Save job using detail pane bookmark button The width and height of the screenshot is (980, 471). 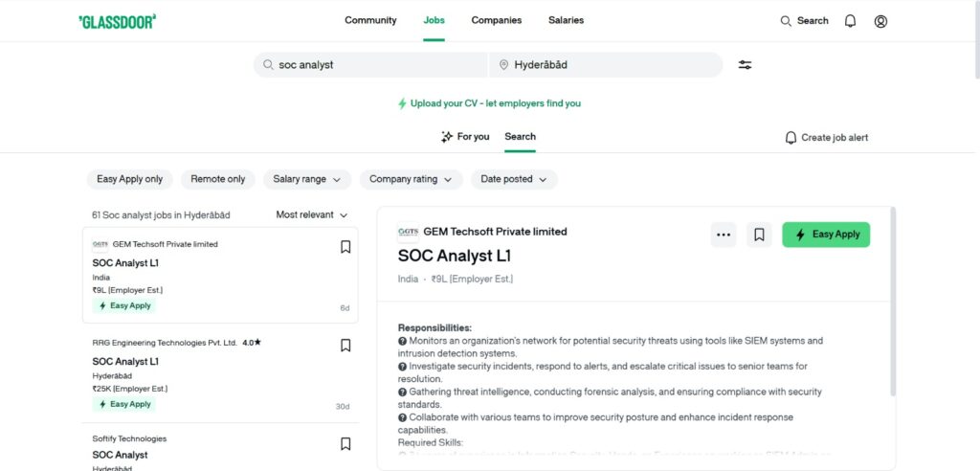click(759, 235)
